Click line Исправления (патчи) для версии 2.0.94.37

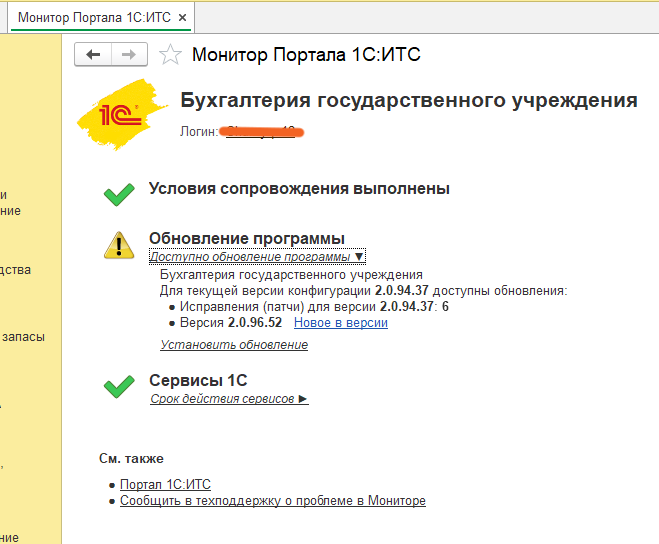pyautogui.click(x=314, y=306)
